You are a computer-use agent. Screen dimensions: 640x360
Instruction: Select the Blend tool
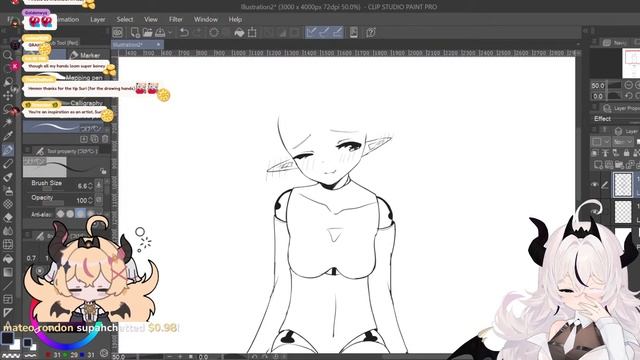pos(7,231)
